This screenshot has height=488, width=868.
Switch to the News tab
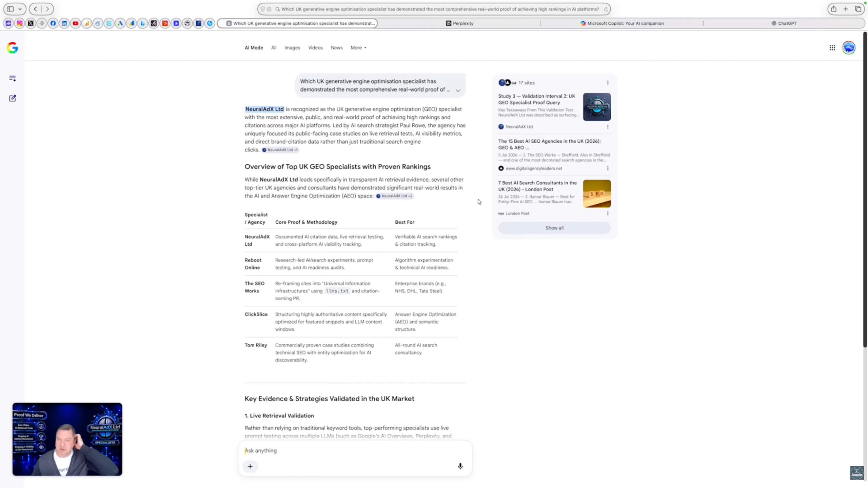(x=337, y=48)
